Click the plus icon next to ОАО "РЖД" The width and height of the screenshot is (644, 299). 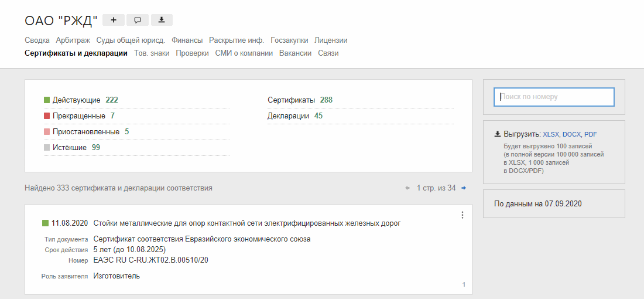coord(114,20)
